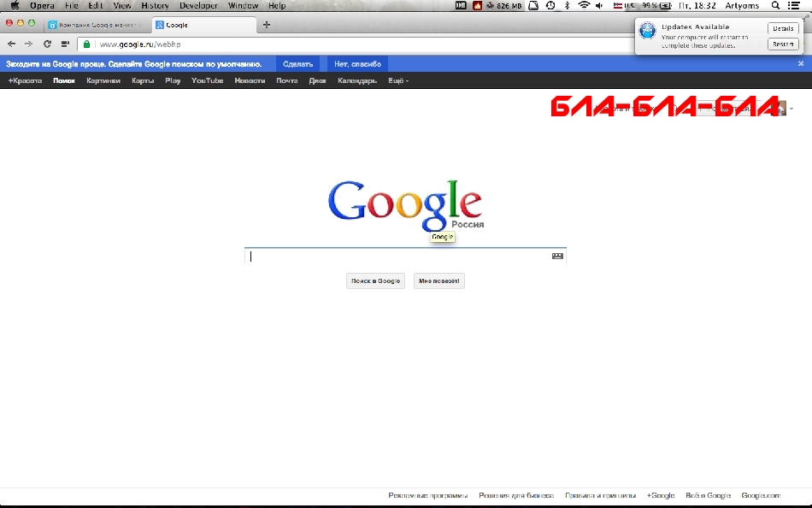Click the memory monitor 826 MB item
The height and width of the screenshot is (508, 812).
504,6
